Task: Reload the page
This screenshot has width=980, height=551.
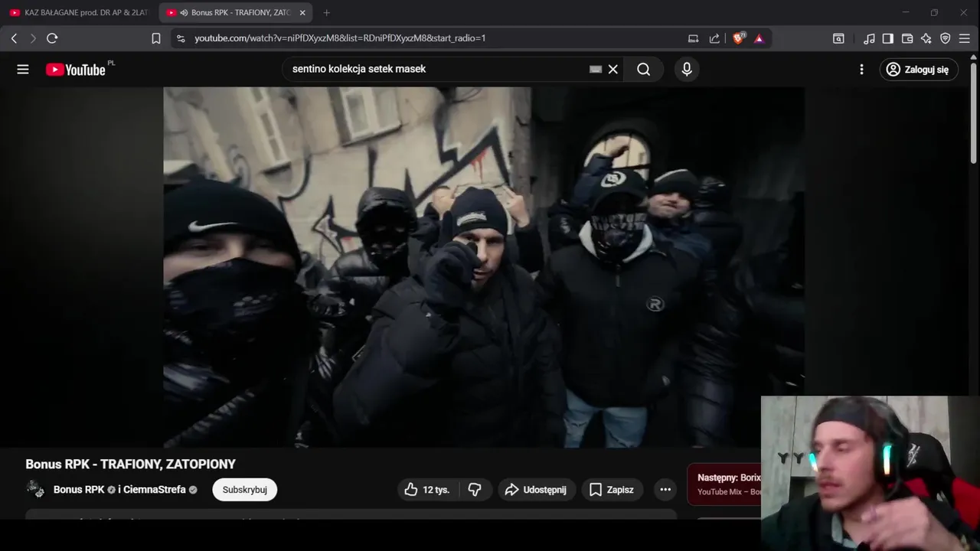Action: pos(52,38)
